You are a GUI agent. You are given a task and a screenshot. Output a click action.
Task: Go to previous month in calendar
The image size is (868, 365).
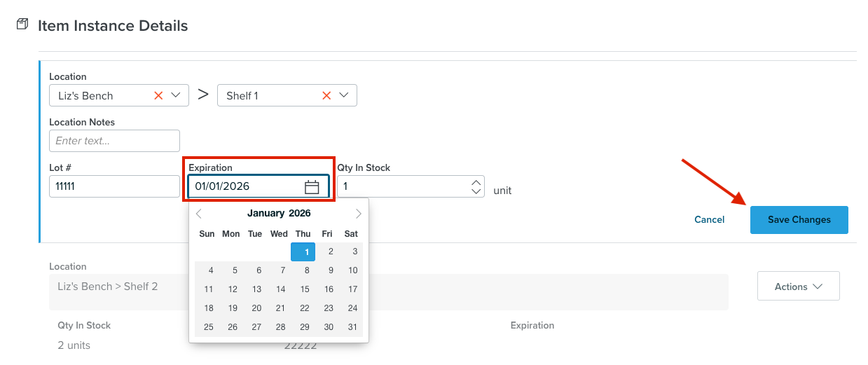(199, 214)
